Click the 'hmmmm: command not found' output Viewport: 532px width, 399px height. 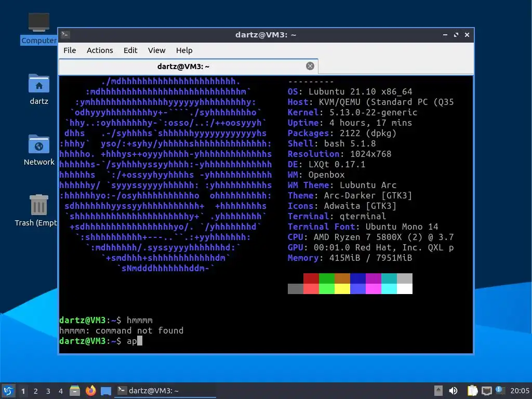tap(122, 330)
